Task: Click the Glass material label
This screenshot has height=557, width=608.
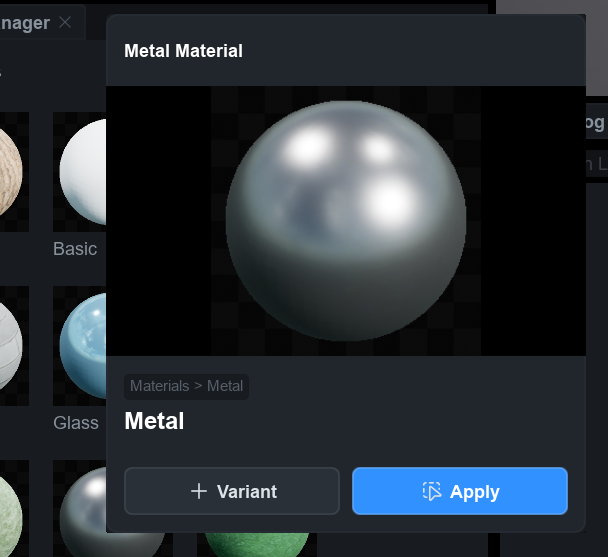Action: [76, 423]
